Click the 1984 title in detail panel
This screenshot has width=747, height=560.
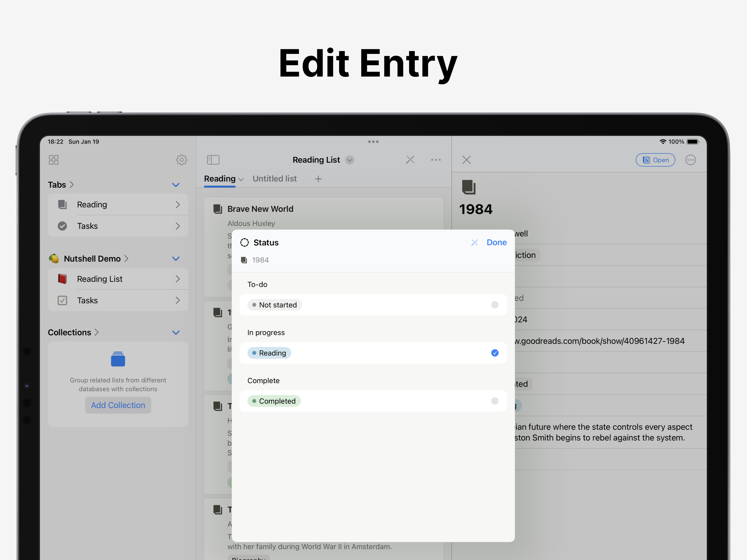click(x=476, y=209)
